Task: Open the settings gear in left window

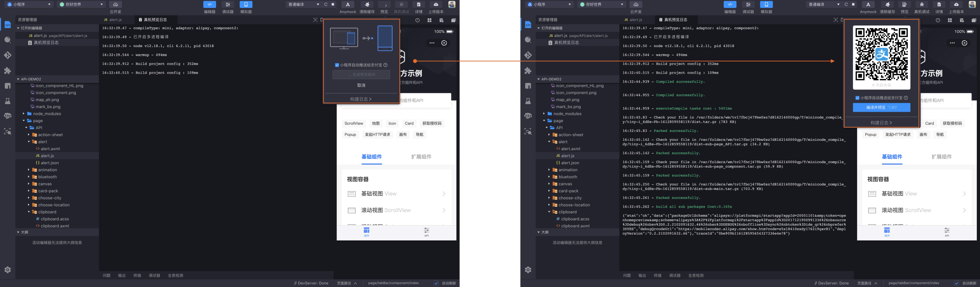Action: pos(8,270)
